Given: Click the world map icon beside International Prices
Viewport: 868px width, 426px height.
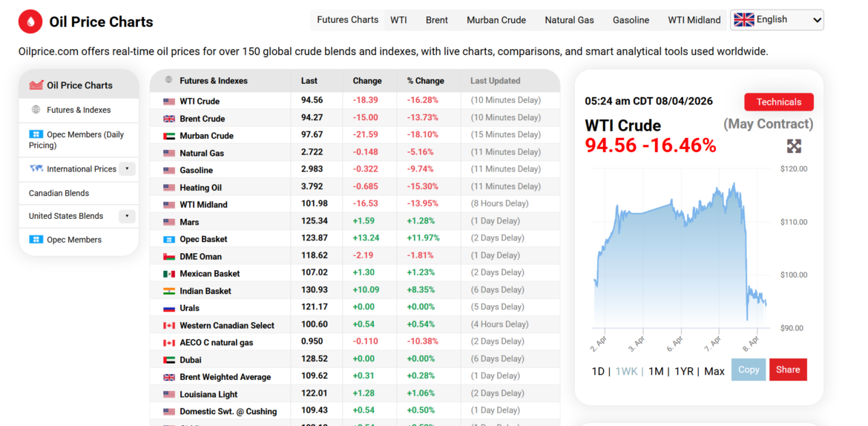Looking at the screenshot, I should [36, 168].
